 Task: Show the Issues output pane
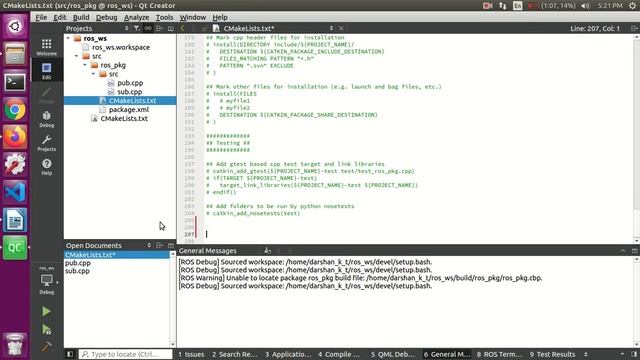(x=191, y=354)
